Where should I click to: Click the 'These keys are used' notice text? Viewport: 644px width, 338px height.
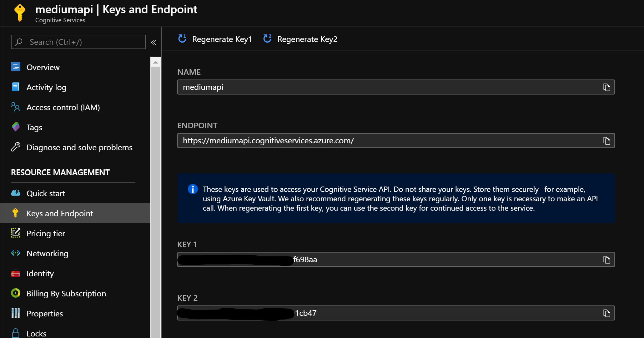coord(400,199)
